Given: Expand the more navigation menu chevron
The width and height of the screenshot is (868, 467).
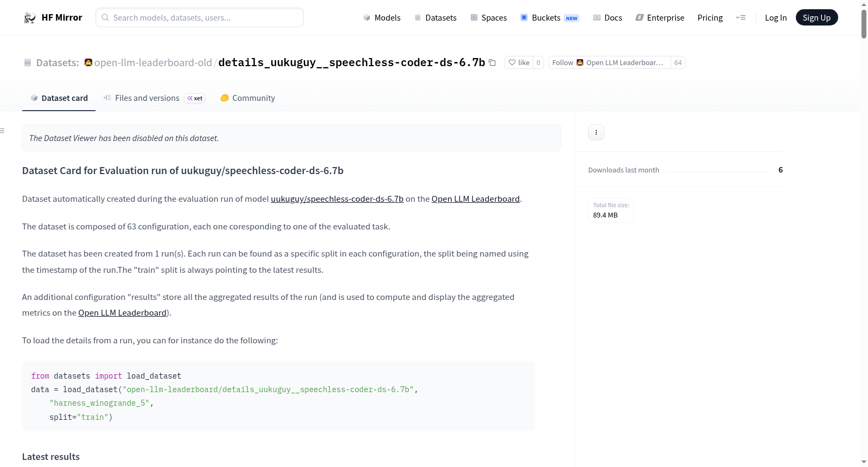Looking at the screenshot, I should click(x=741, y=18).
